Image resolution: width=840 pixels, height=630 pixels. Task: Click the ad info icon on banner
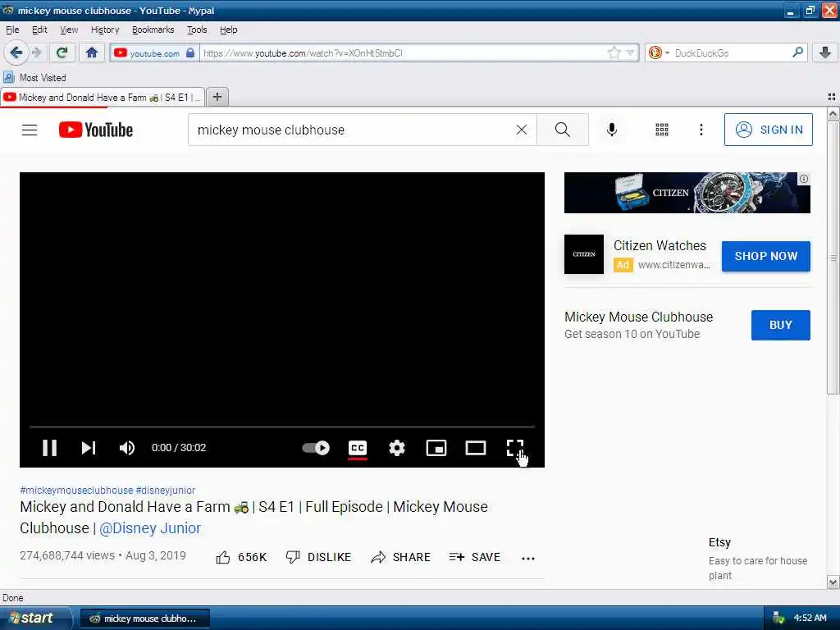804,179
